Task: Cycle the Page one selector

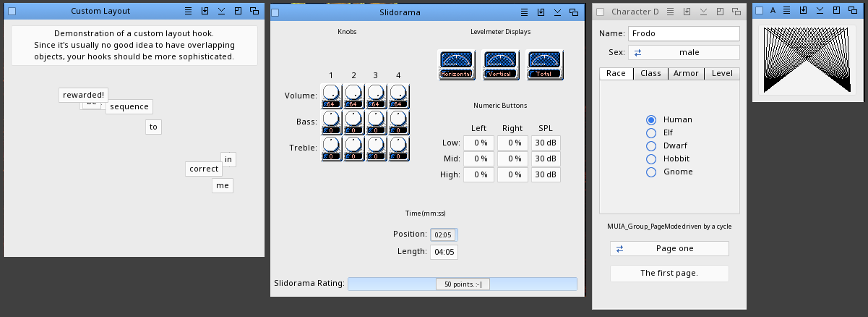Action: (669, 248)
